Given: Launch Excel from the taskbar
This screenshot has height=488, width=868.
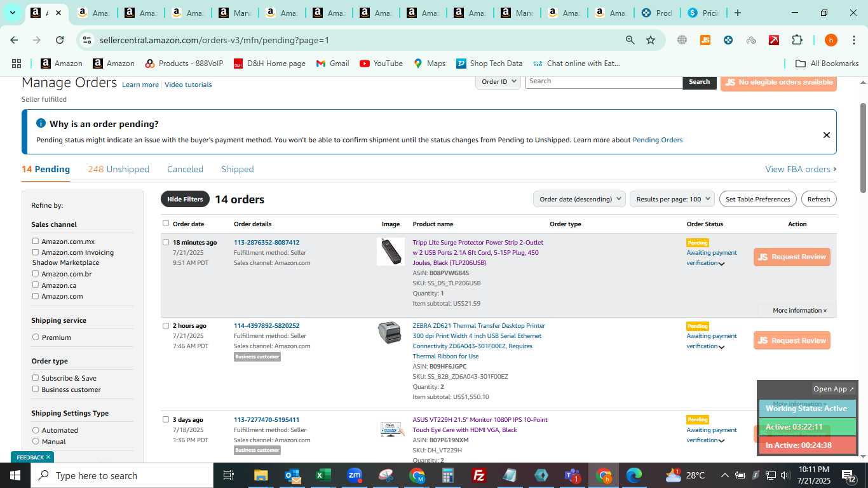Looking at the screenshot, I should (x=323, y=475).
